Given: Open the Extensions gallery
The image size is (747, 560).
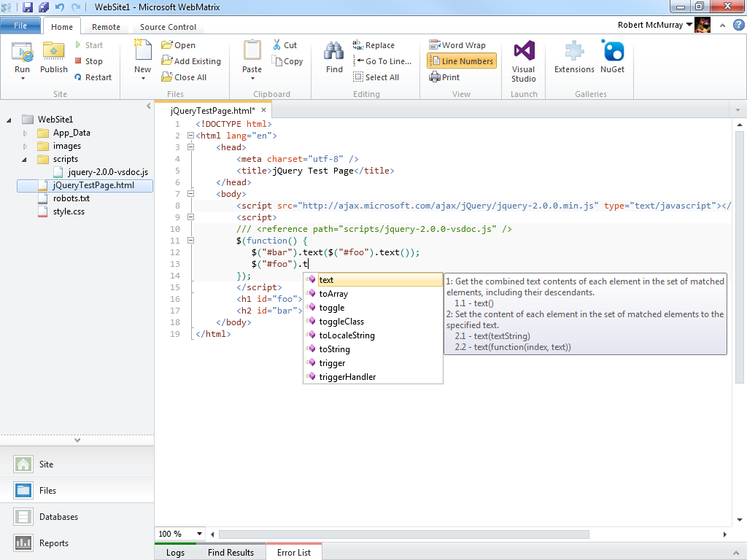Looking at the screenshot, I should [574, 57].
